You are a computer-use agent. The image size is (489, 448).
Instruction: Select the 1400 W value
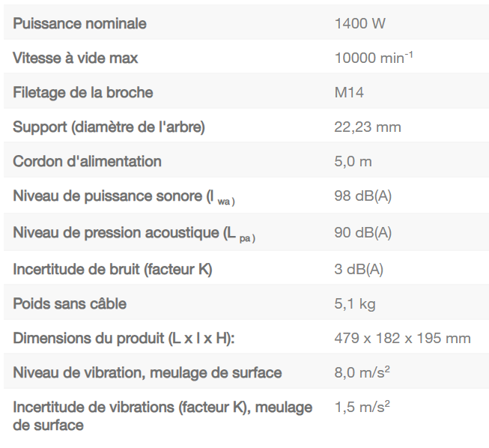point(360,23)
